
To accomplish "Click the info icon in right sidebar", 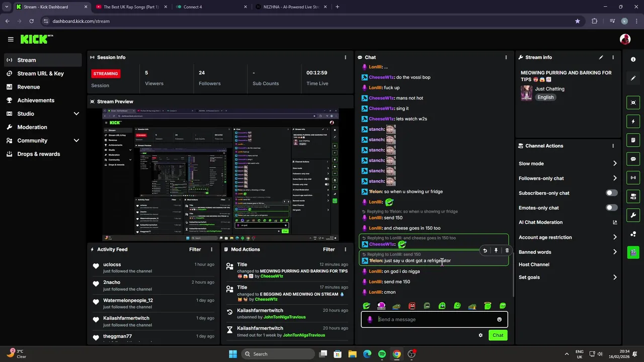I will click(633, 59).
